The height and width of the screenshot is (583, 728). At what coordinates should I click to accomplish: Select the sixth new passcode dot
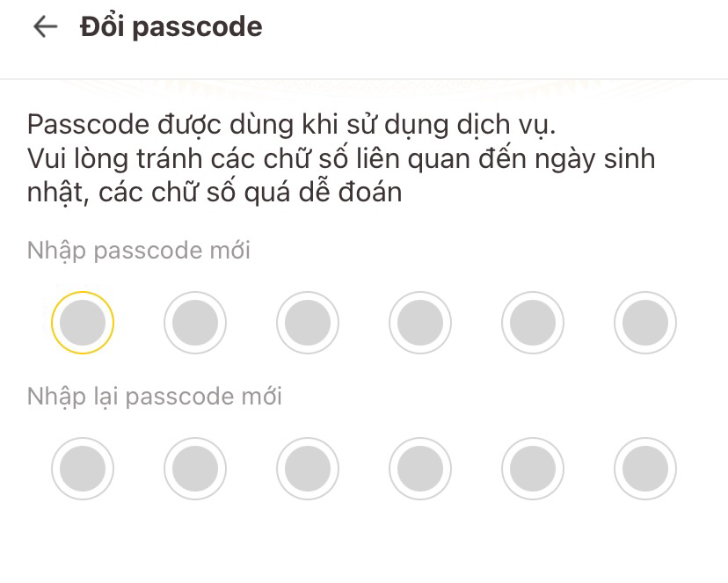click(x=644, y=322)
